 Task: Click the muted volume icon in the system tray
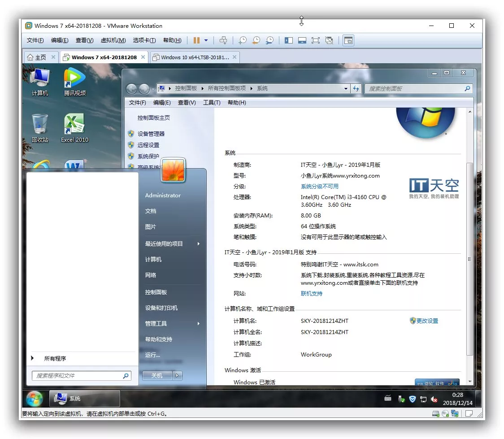pos(434,399)
